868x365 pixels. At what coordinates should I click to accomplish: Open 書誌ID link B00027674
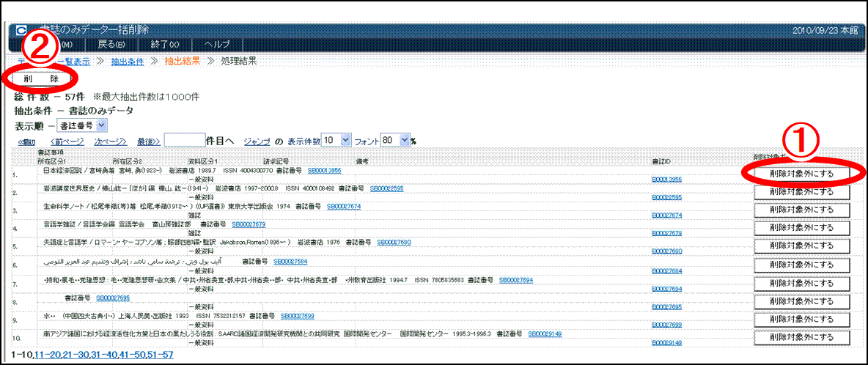click(666, 215)
